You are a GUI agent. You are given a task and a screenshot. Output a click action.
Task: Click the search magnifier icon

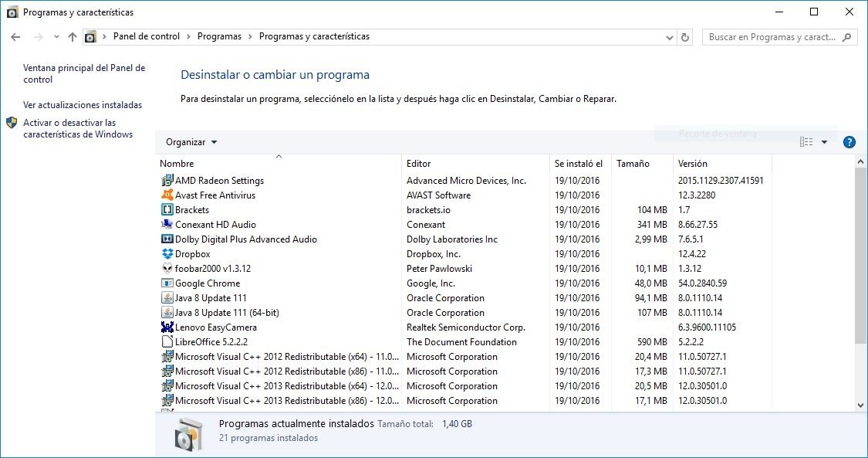tap(846, 37)
